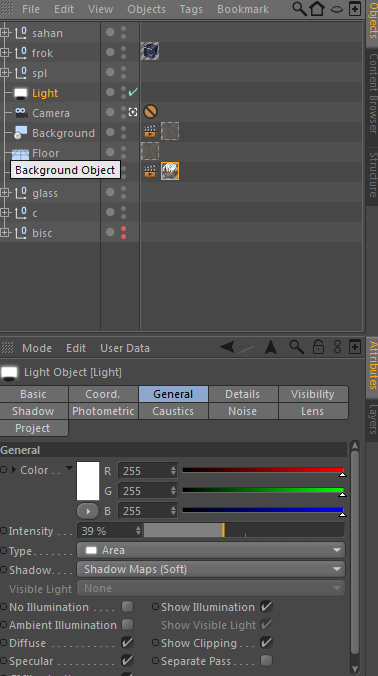
Task: Click the white light color swatch
Action: [x=88, y=481]
